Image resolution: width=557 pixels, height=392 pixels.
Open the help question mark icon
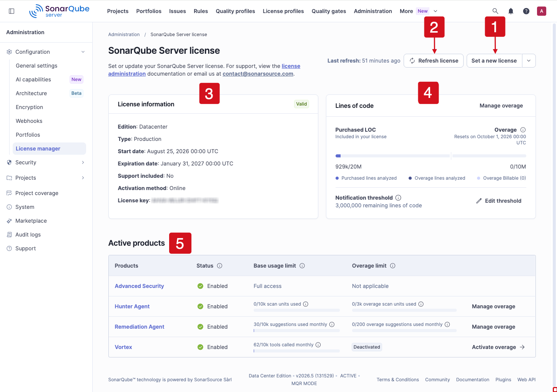[526, 11]
